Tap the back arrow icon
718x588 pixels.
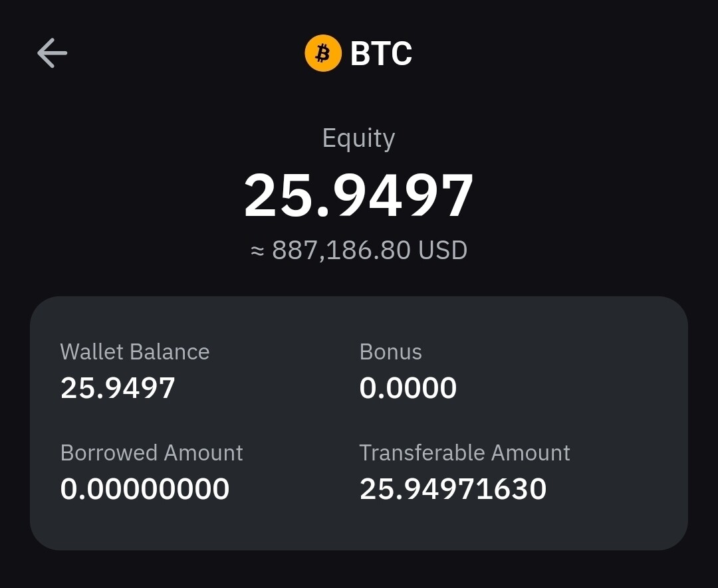[52, 53]
